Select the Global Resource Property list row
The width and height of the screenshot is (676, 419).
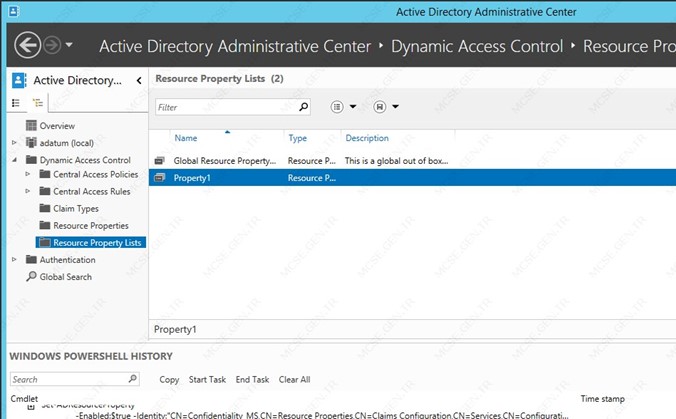click(412, 161)
